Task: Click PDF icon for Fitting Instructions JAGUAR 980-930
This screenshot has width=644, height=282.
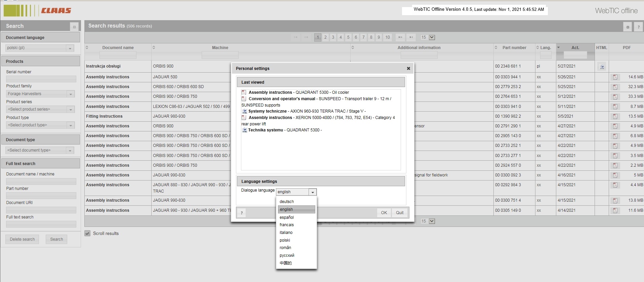Action: pos(615,116)
